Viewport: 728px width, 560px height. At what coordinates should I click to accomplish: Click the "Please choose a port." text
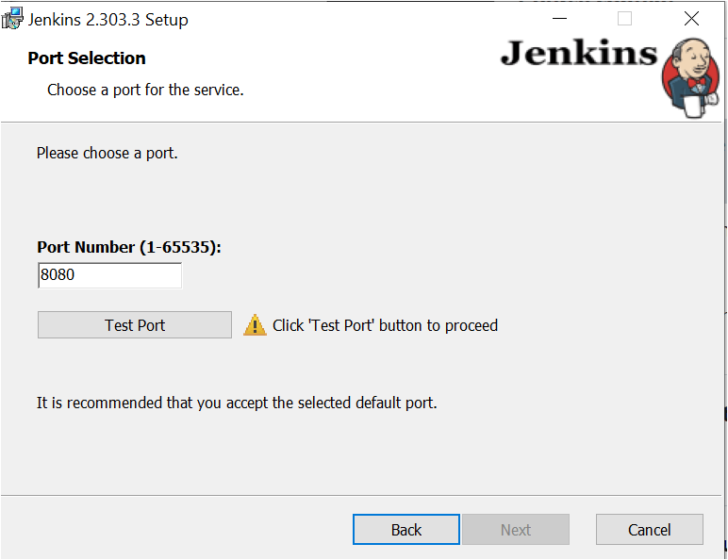click(107, 153)
